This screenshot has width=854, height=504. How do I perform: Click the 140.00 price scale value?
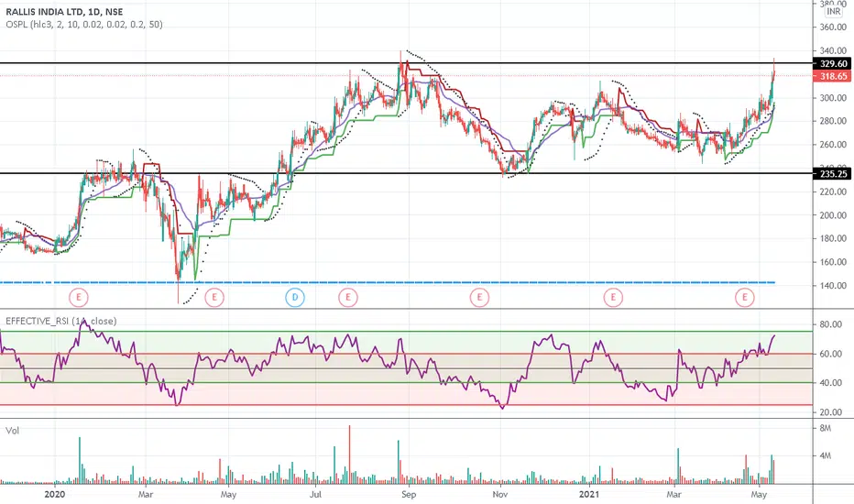[x=833, y=286]
